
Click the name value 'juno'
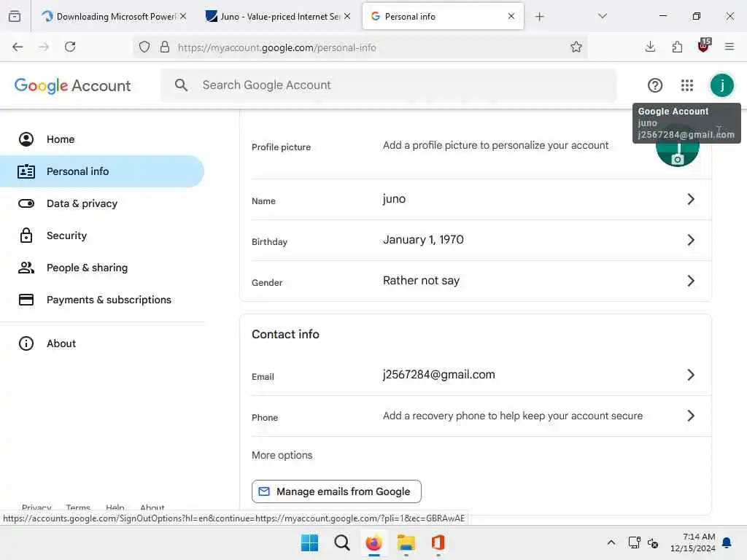point(394,199)
